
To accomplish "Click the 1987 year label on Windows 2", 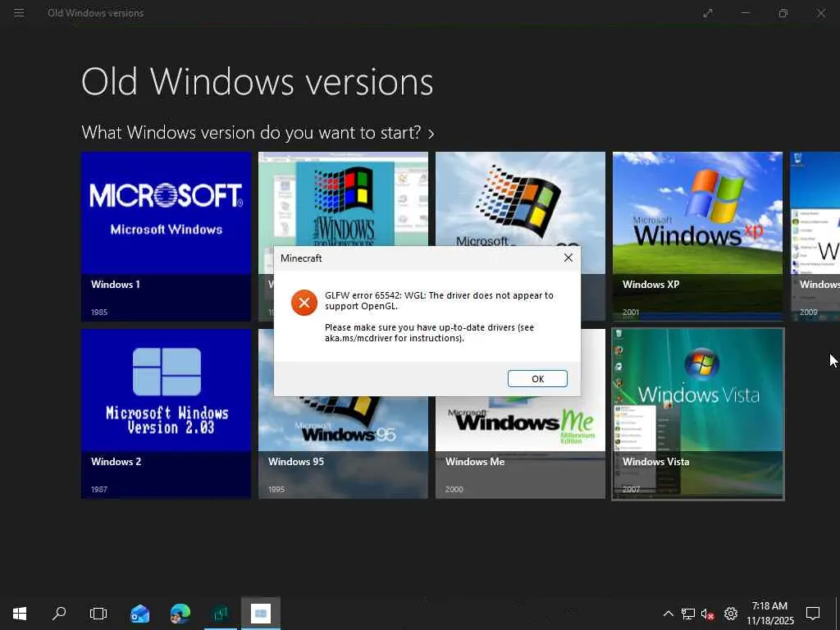I will coord(99,490).
